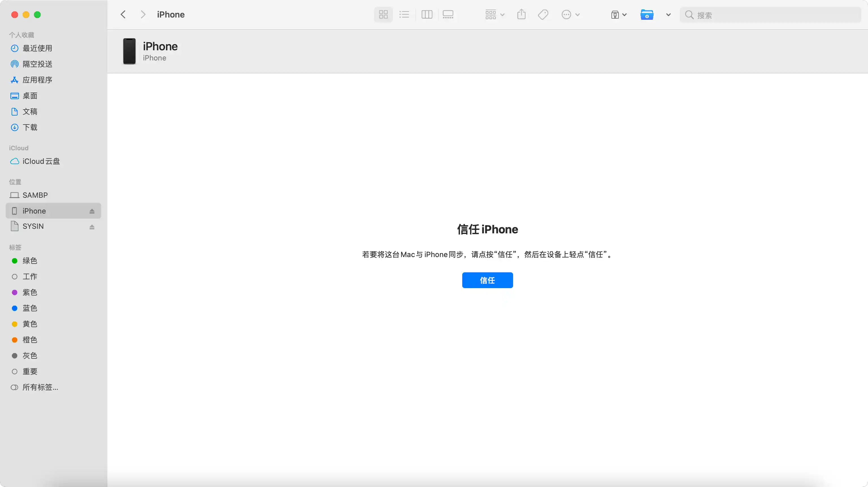Select the 黄色 tag
This screenshot has width=868, height=487.
pyautogui.click(x=53, y=324)
